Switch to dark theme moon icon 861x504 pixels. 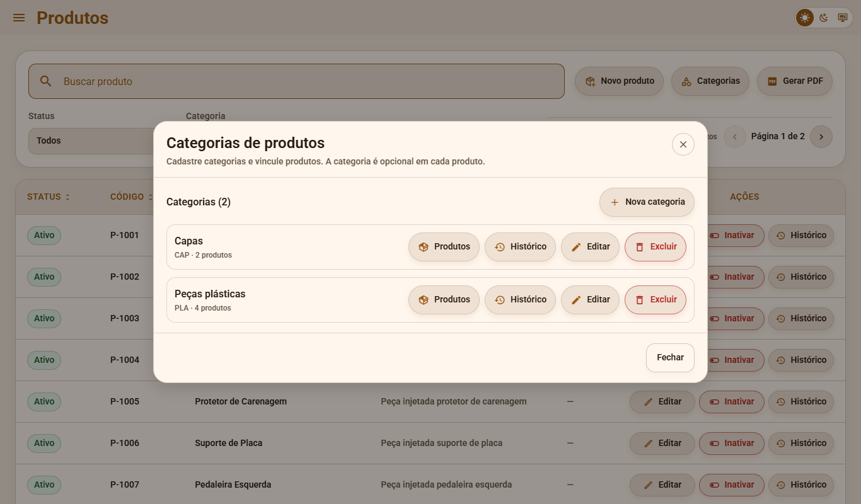click(x=823, y=18)
